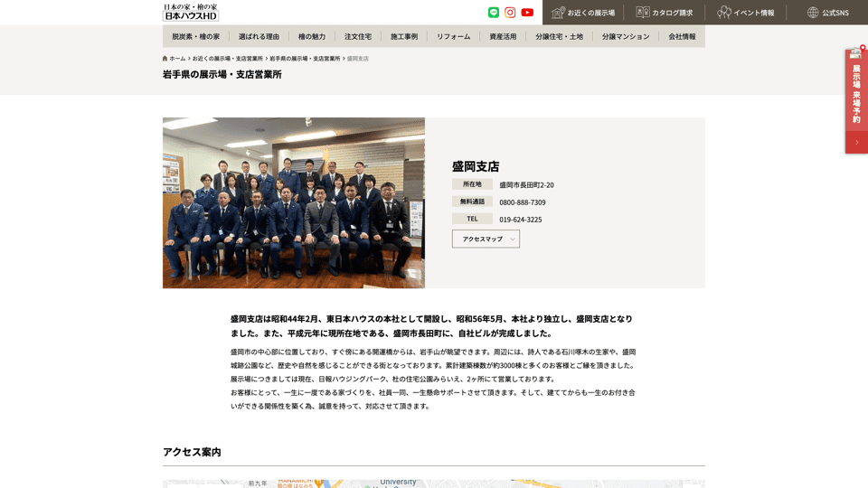Image resolution: width=868 pixels, height=488 pixels.
Task: Click the Morioka branch staff photo
Action: click(x=293, y=202)
